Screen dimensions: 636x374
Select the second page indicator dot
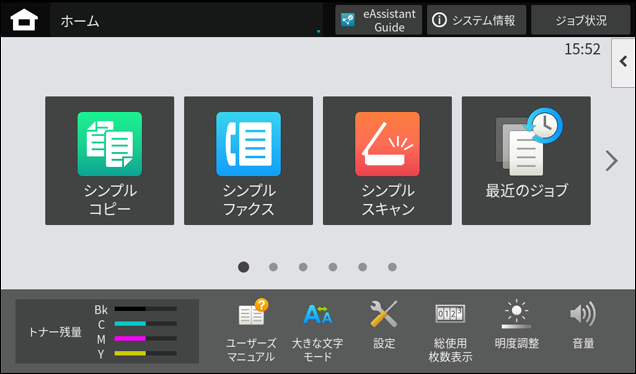click(x=273, y=267)
